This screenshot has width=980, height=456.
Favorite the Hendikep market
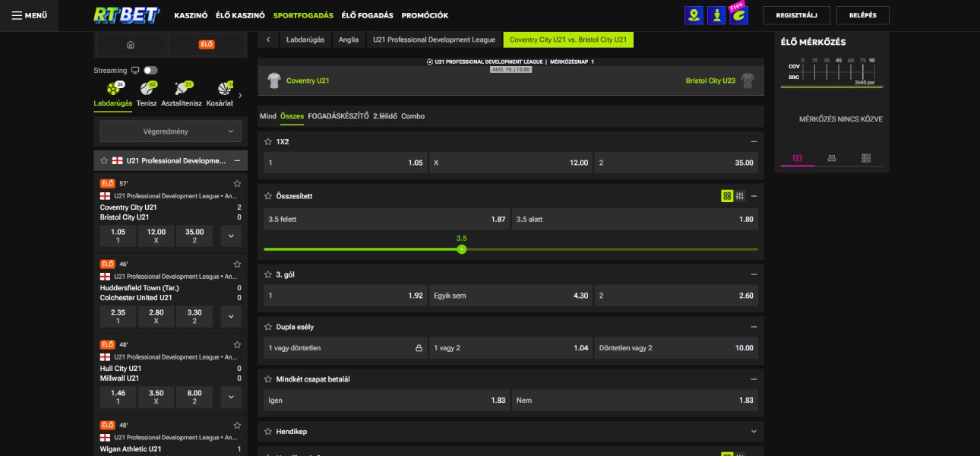[268, 431]
